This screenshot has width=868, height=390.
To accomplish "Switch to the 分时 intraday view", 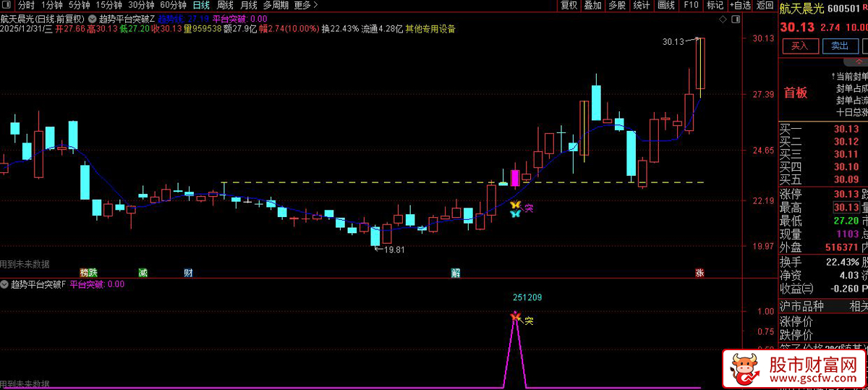I will pos(26,5).
